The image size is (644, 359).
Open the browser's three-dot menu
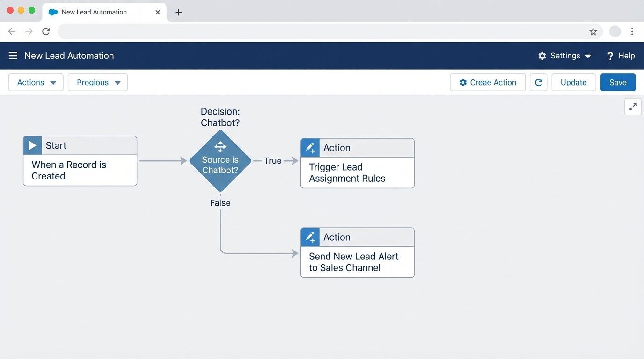(632, 31)
